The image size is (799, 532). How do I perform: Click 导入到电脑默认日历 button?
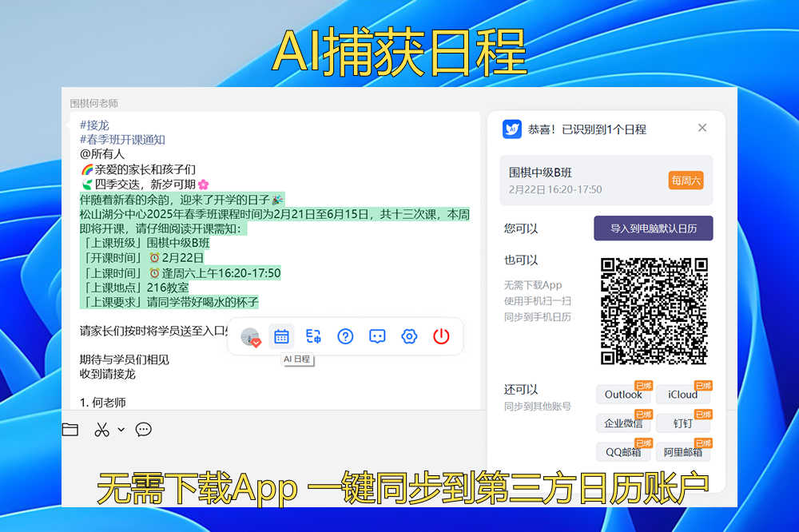(653, 228)
